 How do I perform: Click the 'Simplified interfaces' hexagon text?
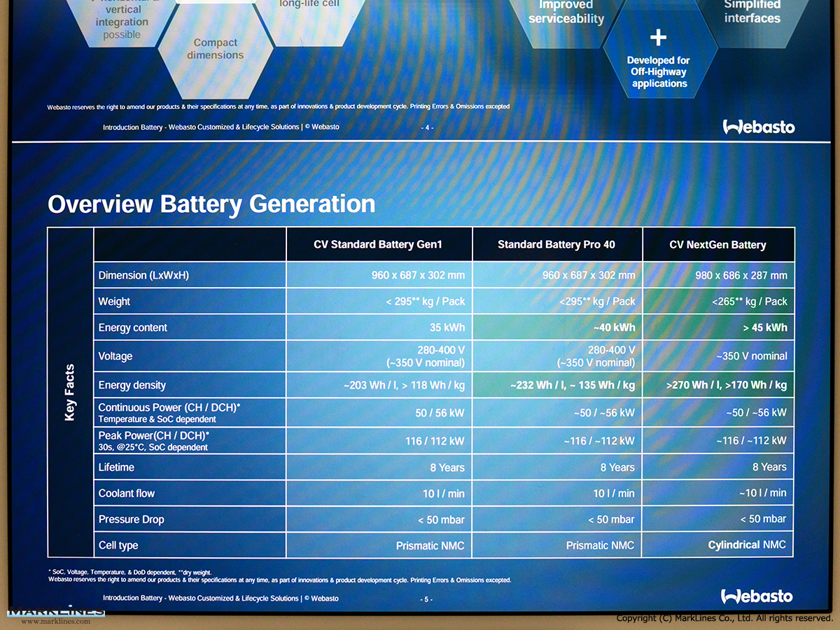pos(752,11)
